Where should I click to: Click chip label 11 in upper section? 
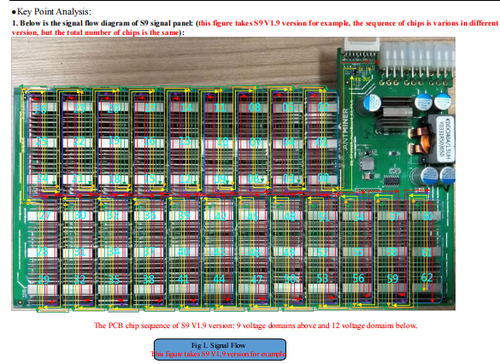click(220, 108)
